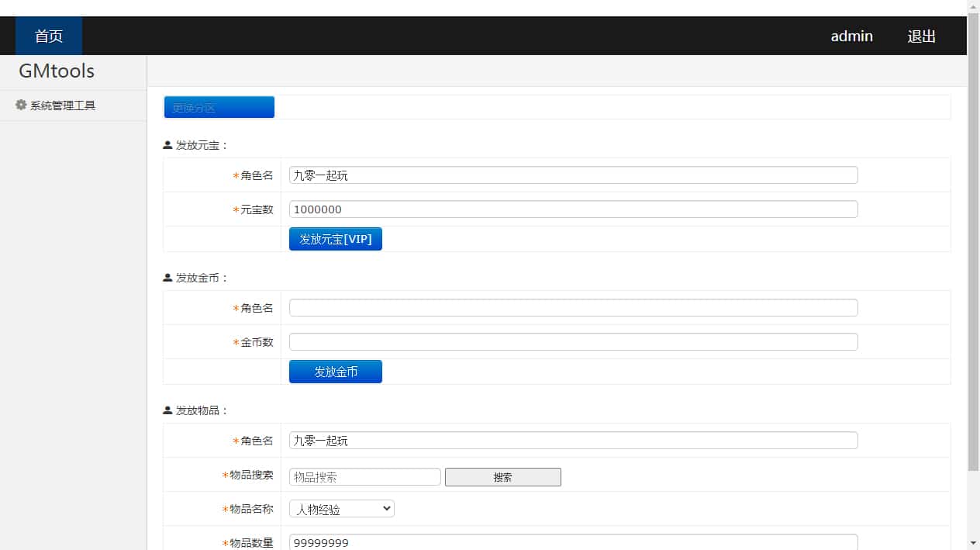Click the person icon next to 发放元宝
980x550 pixels.
click(x=167, y=145)
